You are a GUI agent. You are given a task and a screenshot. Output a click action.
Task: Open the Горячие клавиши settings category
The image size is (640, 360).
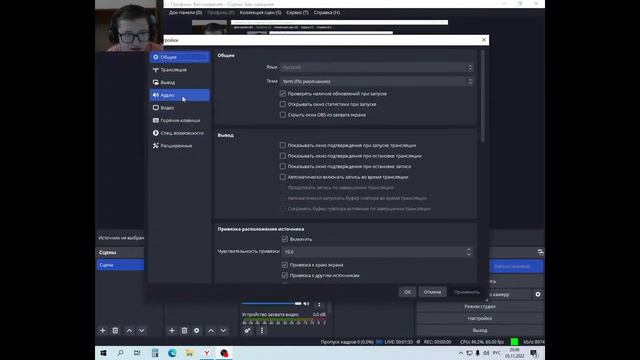point(180,120)
